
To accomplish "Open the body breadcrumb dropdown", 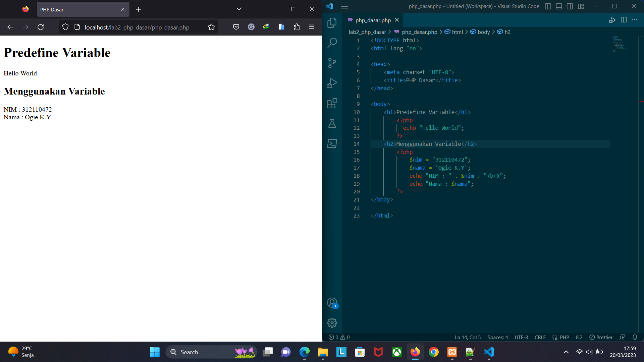I will 483,32.
